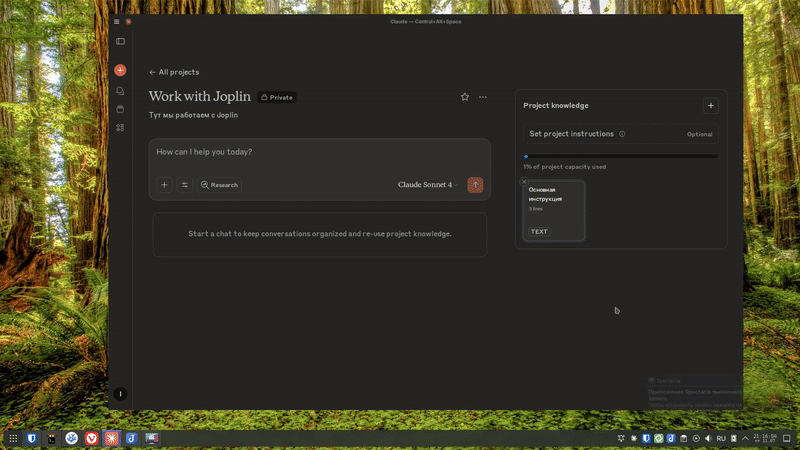Open the hamburger window menu
This screenshot has height=450, width=800.
[116, 21]
